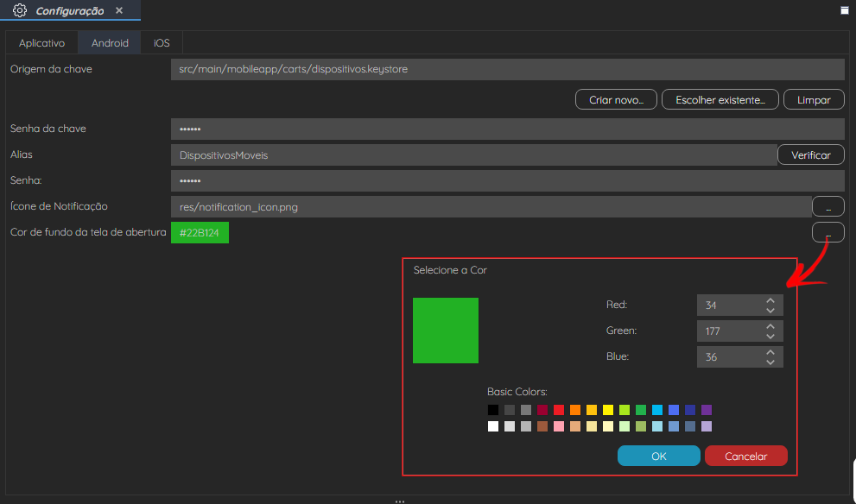Click the #22B124 background color field
856x504 pixels.
coord(200,233)
